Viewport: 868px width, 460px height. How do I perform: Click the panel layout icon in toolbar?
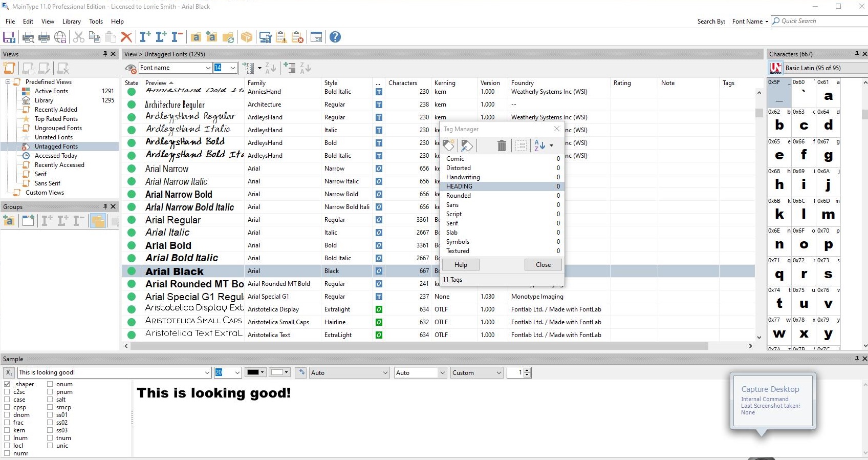pos(316,37)
